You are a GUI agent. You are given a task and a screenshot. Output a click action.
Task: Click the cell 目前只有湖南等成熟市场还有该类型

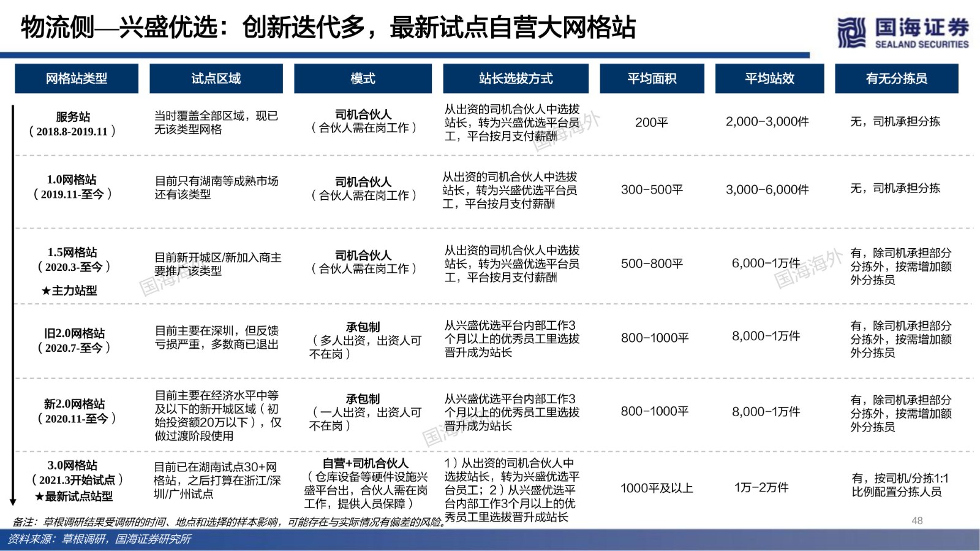(216, 188)
